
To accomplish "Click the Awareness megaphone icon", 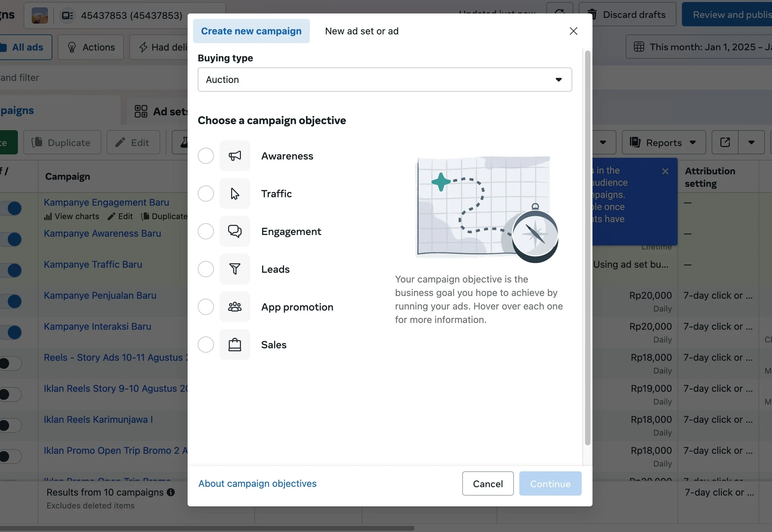I will 235,156.
